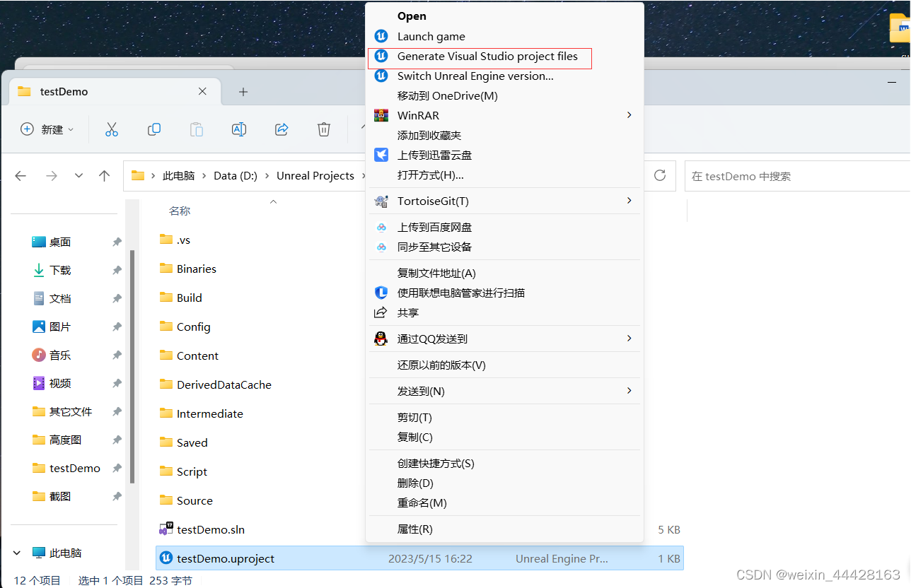The image size is (911, 588).
Task: Select Switch Unreal Engine version...
Action: point(504,76)
